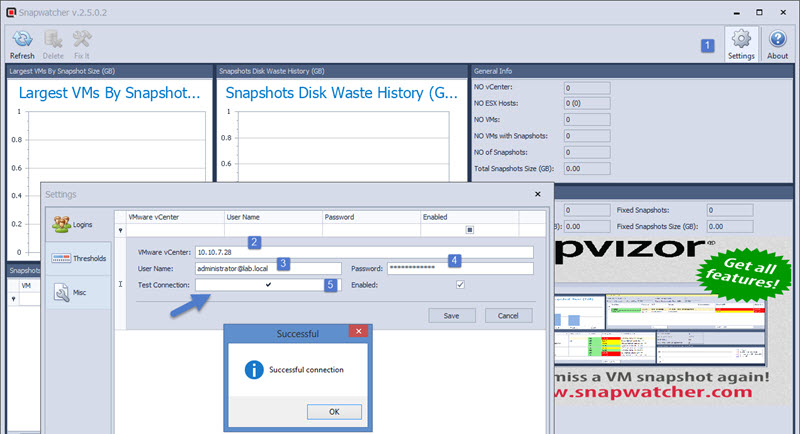Screen dimensions: 800x434
Task: Click the Largest VMs By Snapshot chart title
Action: pyautogui.click(x=109, y=93)
